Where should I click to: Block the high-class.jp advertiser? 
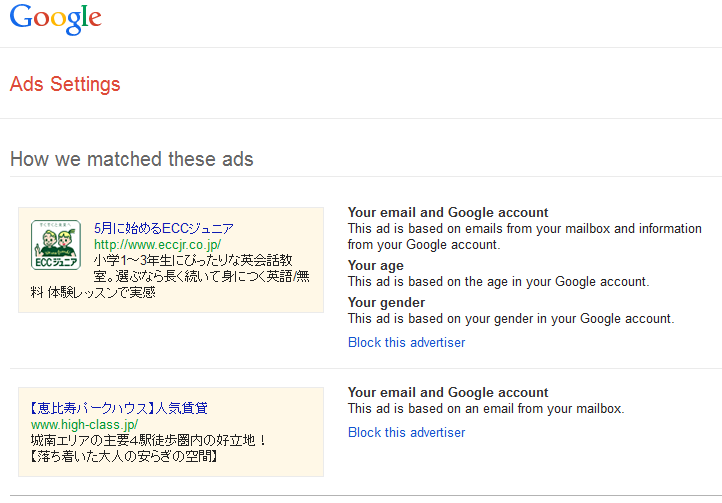click(x=406, y=432)
